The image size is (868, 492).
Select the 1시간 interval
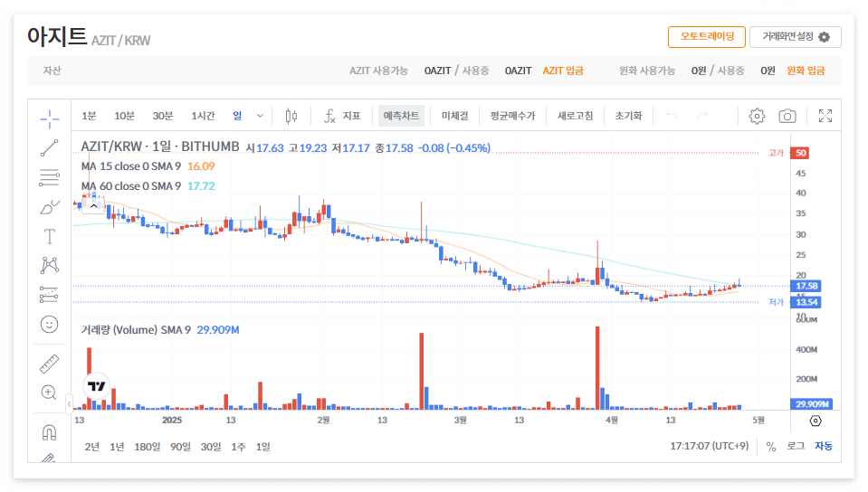203,116
